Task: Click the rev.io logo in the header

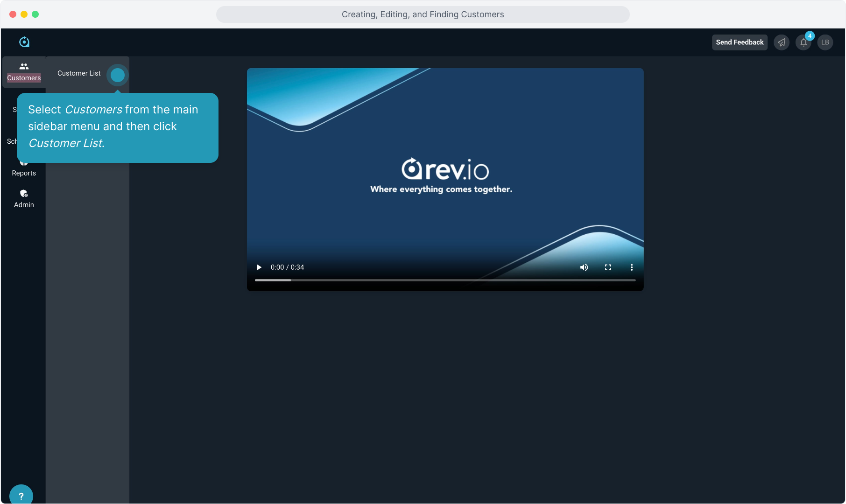Action: coord(24,42)
